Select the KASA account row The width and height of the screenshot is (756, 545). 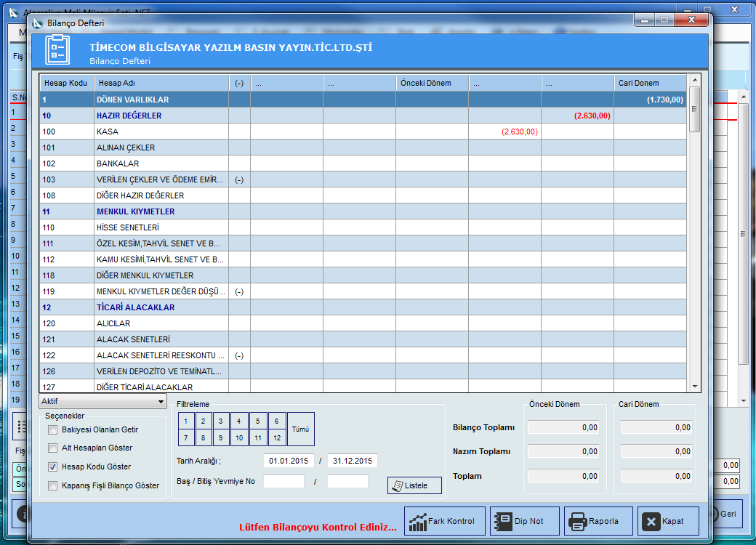coord(363,132)
